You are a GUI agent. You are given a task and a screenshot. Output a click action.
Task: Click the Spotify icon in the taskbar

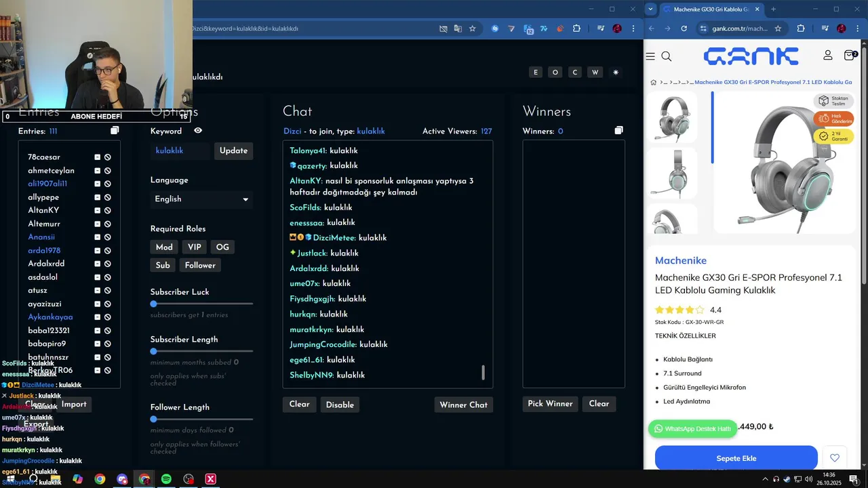pos(166,479)
